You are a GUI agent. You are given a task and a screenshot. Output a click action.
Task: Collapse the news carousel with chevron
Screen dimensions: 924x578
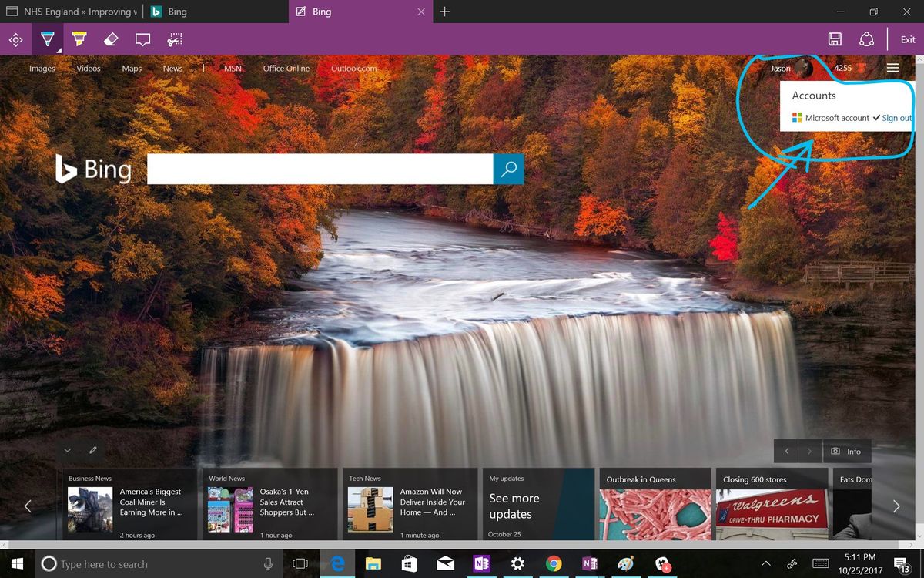68,450
